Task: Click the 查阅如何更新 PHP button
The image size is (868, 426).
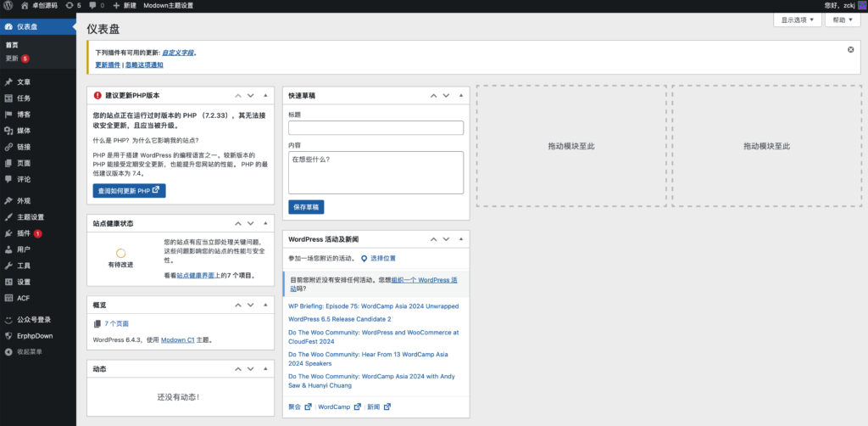Action: [129, 191]
